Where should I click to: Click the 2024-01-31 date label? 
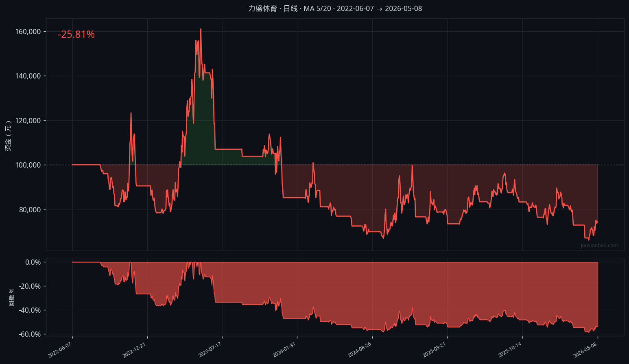point(285,350)
